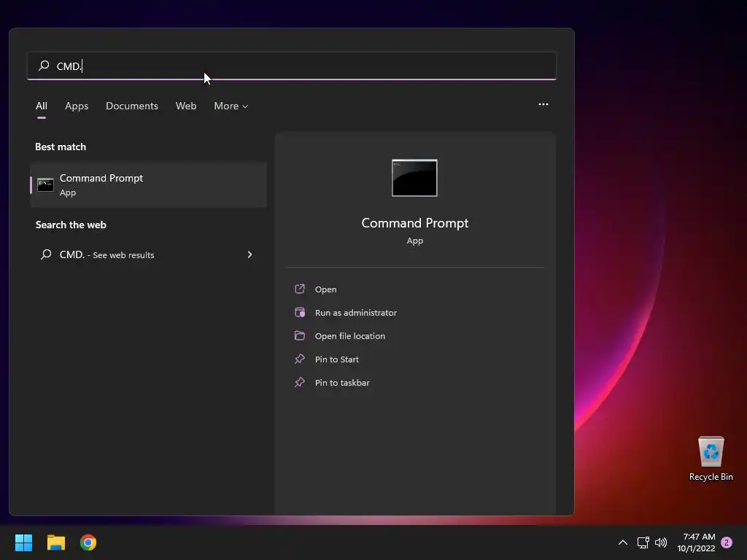
Task: Switch to the Documents tab
Action: (x=132, y=106)
